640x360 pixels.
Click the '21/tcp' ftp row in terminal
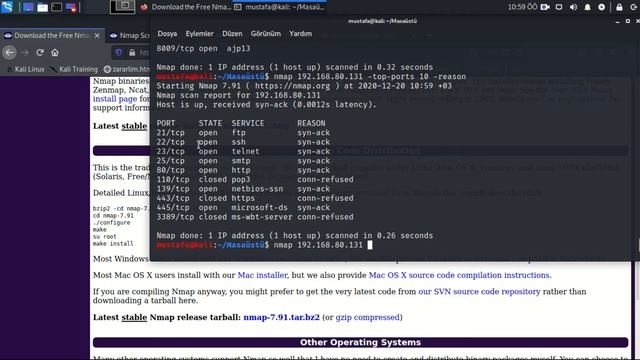point(243,133)
